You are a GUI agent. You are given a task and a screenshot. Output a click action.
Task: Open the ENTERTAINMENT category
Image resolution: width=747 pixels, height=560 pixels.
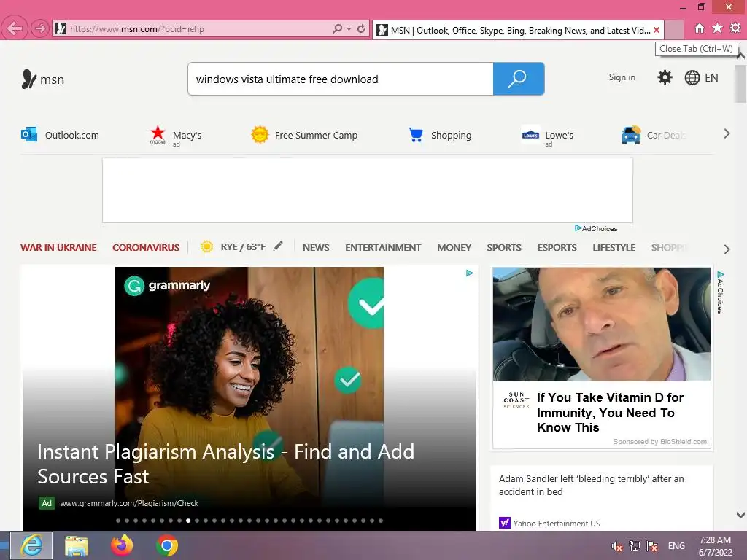tap(383, 248)
